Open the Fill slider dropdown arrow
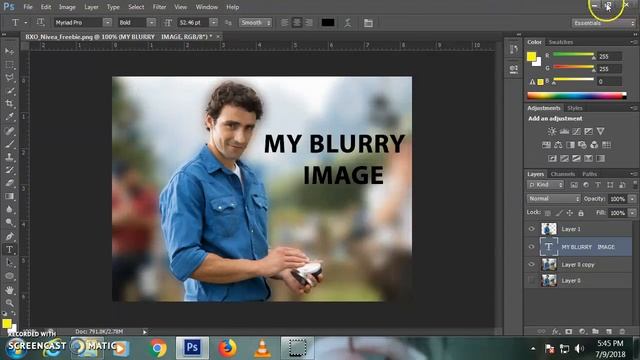The height and width of the screenshot is (360, 640). click(632, 213)
